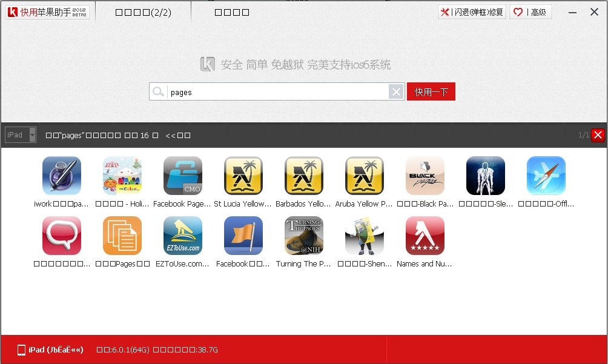Select the Facebook orange flag app icon

pos(243,236)
